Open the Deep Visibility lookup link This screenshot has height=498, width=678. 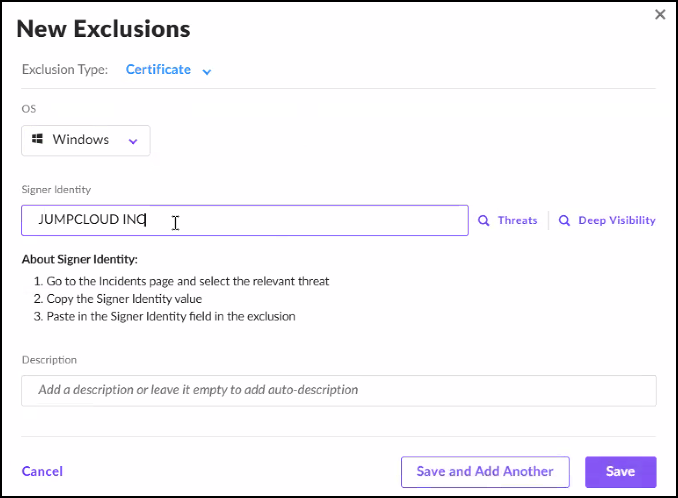(616, 221)
